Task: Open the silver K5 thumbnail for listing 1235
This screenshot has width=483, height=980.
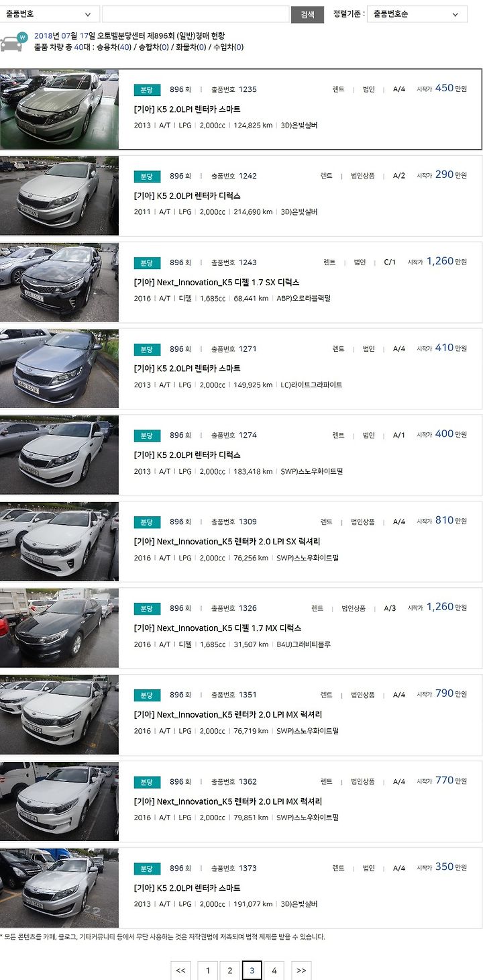Action: pos(59,109)
